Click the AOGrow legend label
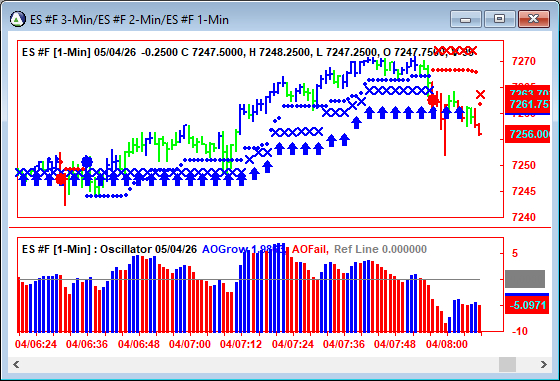 point(225,249)
